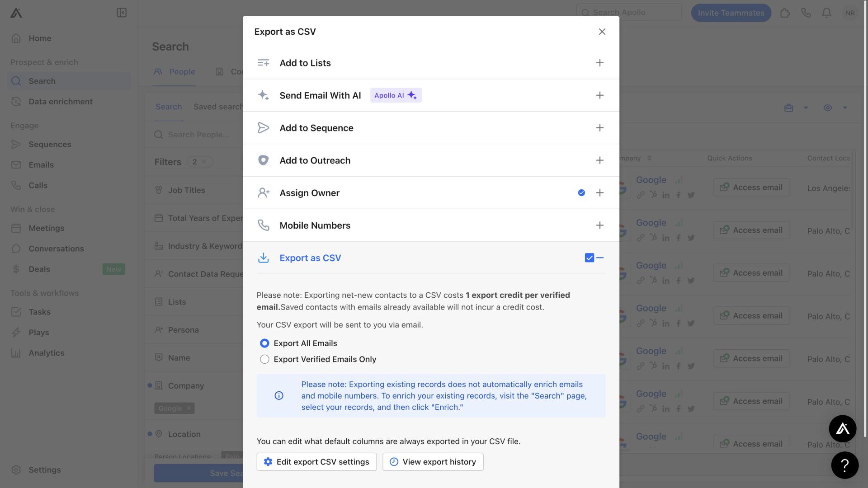Screen dimensions: 868x488
Task: Select Export Verified Emails Only option
Action: click(264, 359)
